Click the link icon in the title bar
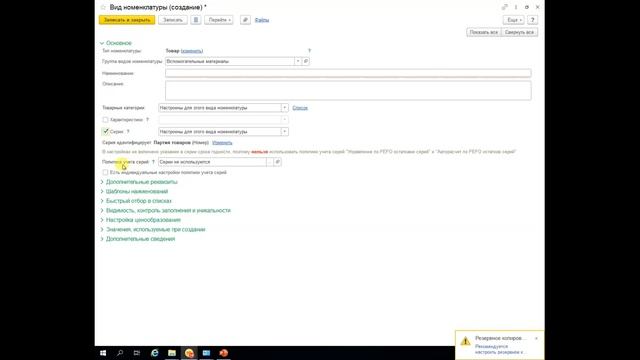Image resolution: width=640 pixels, height=360 pixels. tap(505, 7)
